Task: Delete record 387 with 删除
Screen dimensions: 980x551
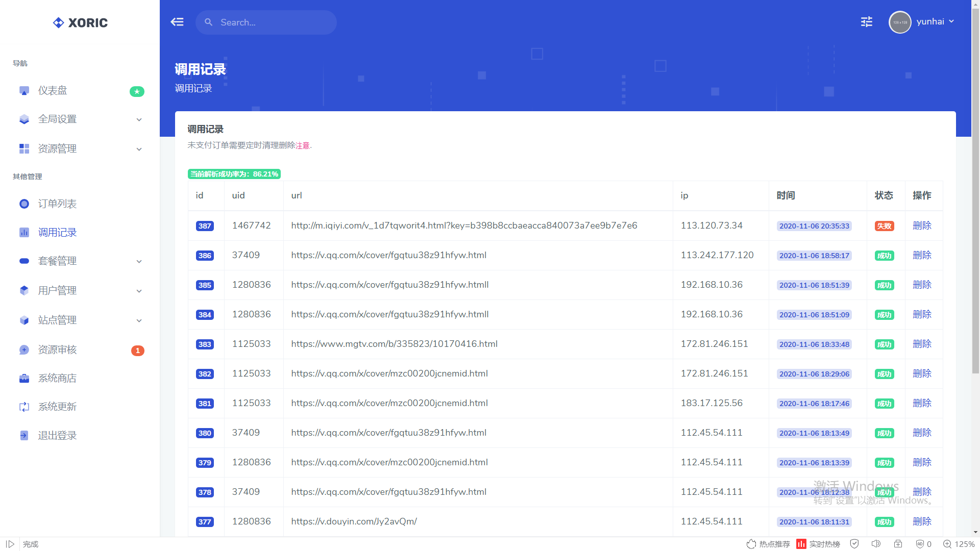Action: 922,226
